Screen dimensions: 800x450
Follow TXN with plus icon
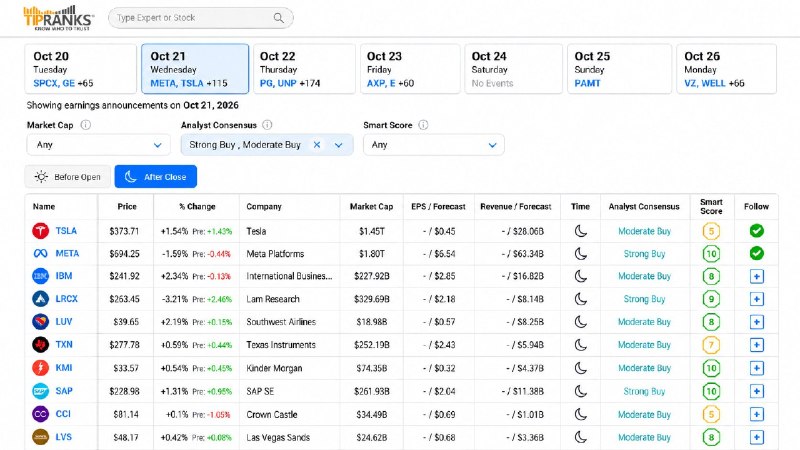pyautogui.click(x=757, y=345)
